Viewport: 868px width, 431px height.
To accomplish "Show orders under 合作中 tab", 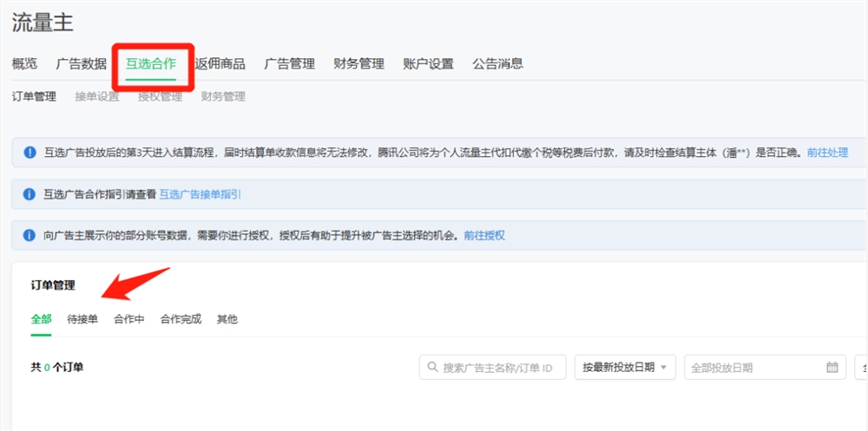I will [129, 319].
